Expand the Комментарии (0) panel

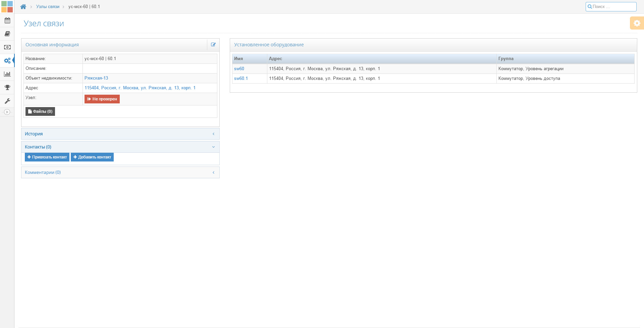pos(120,173)
